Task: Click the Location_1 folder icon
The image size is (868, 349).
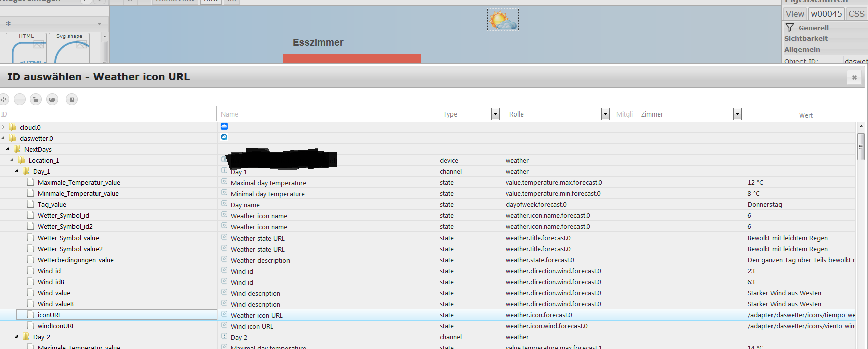Action: click(x=22, y=160)
